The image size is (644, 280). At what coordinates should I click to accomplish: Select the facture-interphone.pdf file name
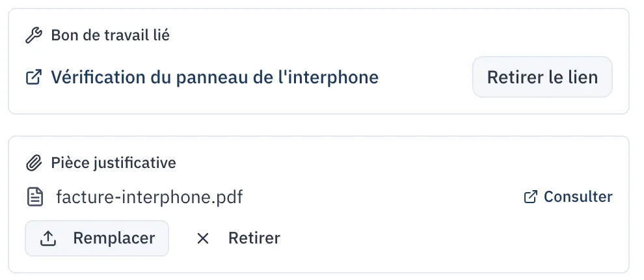coord(150,197)
